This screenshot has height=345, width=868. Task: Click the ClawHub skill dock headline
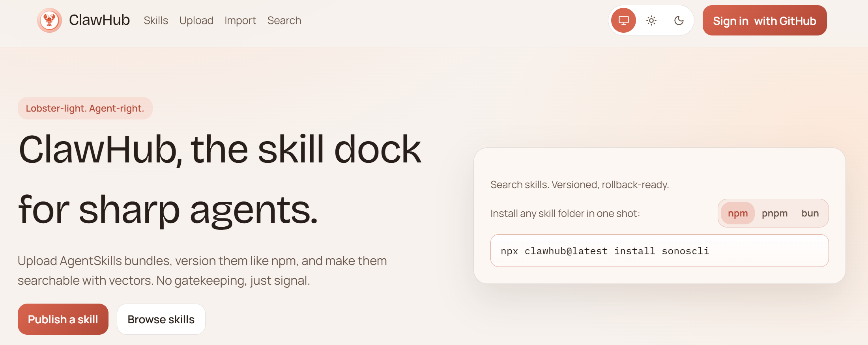click(220, 179)
